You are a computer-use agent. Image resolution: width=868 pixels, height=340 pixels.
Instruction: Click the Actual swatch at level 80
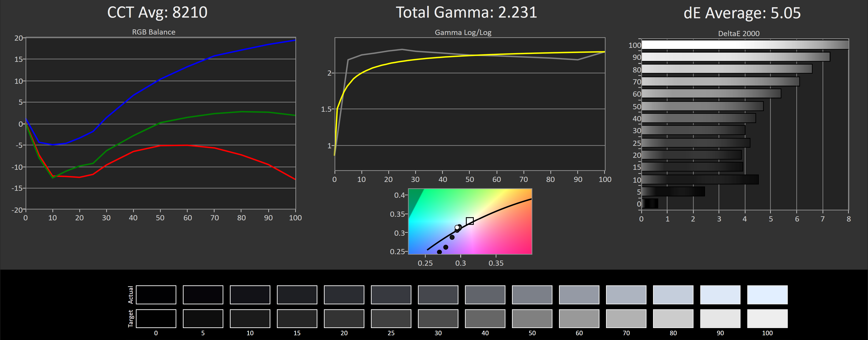coord(673,295)
